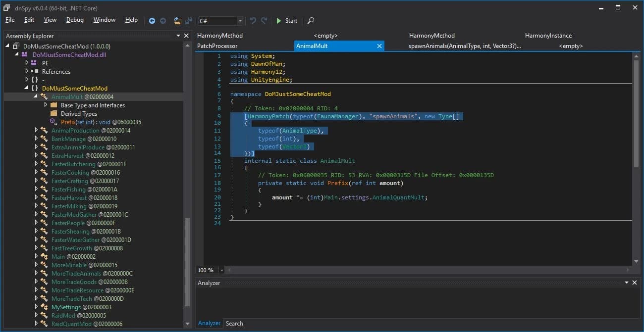Click the Open file folder icon
This screenshot has height=332, width=644.
[178, 21]
